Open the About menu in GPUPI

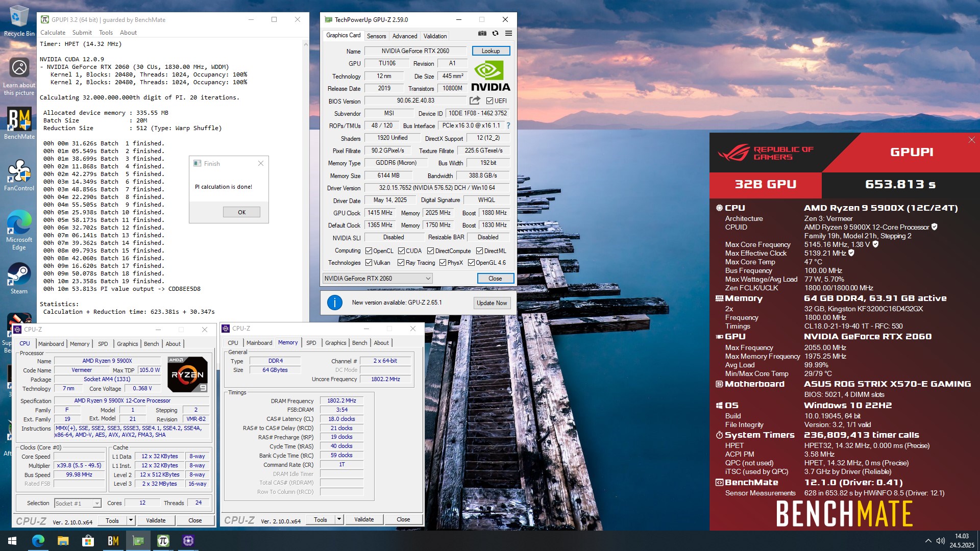[128, 32]
